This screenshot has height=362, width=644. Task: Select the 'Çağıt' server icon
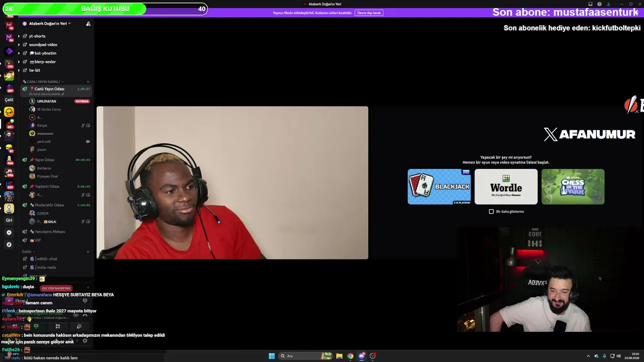(9, 100)
